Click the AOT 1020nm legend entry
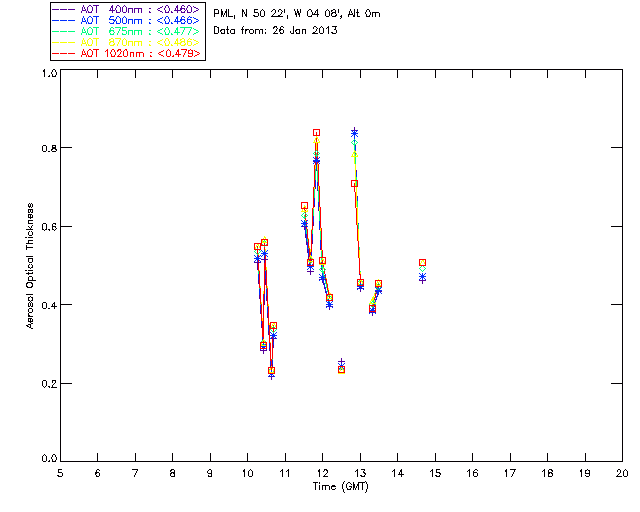Viewport: 640px width, 512px height. coord(127,53)
